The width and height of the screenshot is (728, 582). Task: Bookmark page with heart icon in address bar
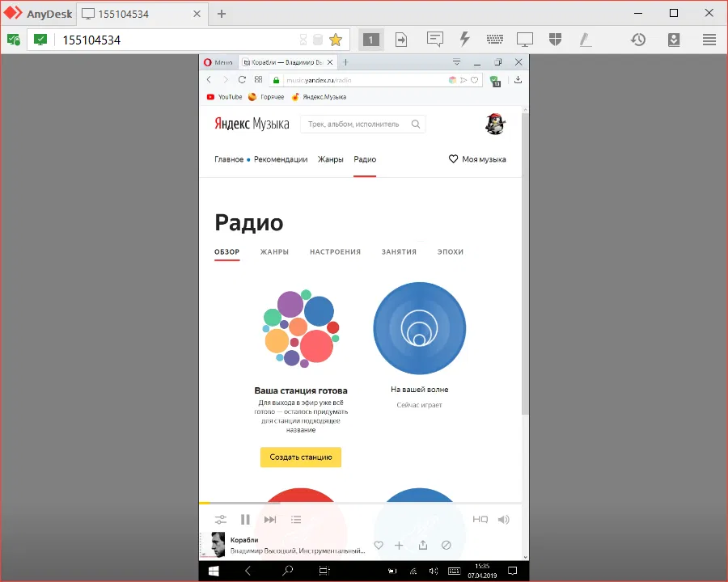(x=475, y=80)
